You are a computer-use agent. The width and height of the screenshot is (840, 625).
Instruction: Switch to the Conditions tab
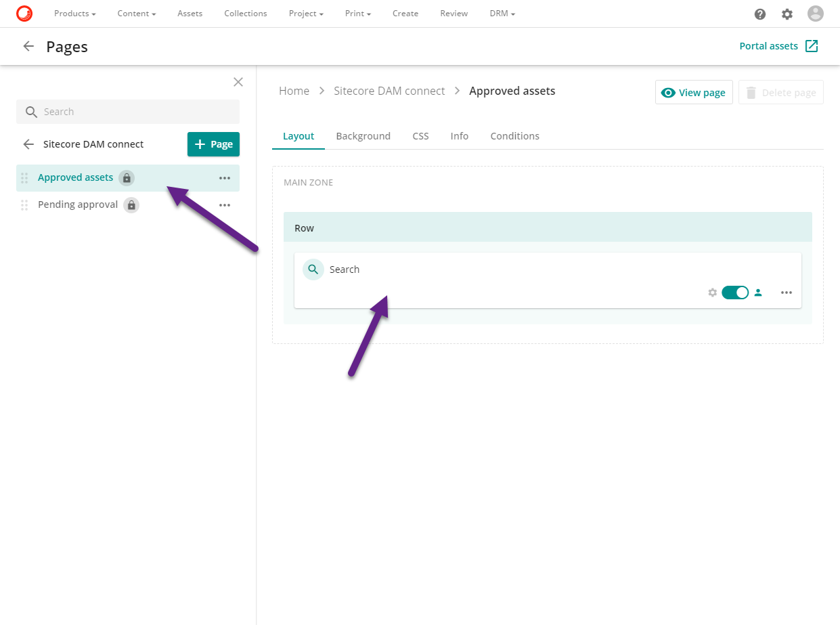point(514,136)
